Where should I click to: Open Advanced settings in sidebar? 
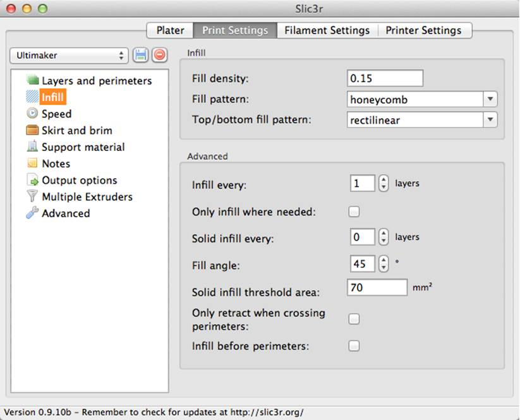[66, 213]
